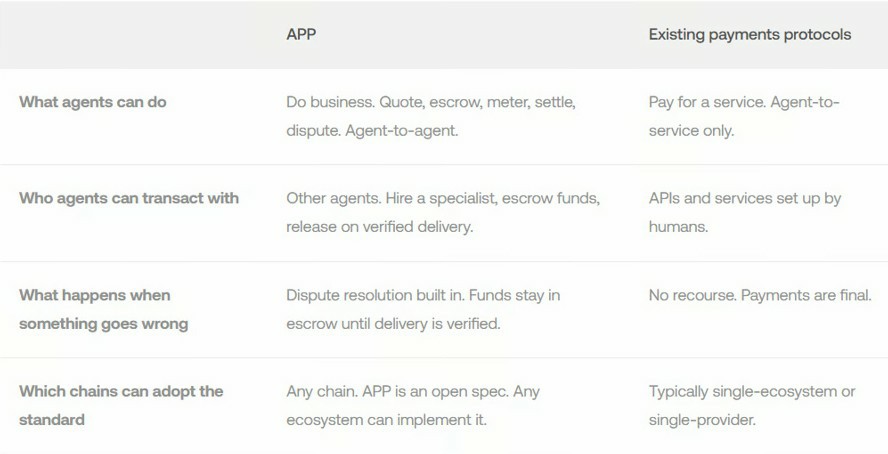Click 'ecosystem can implement it.' text

tap(386, 420)
